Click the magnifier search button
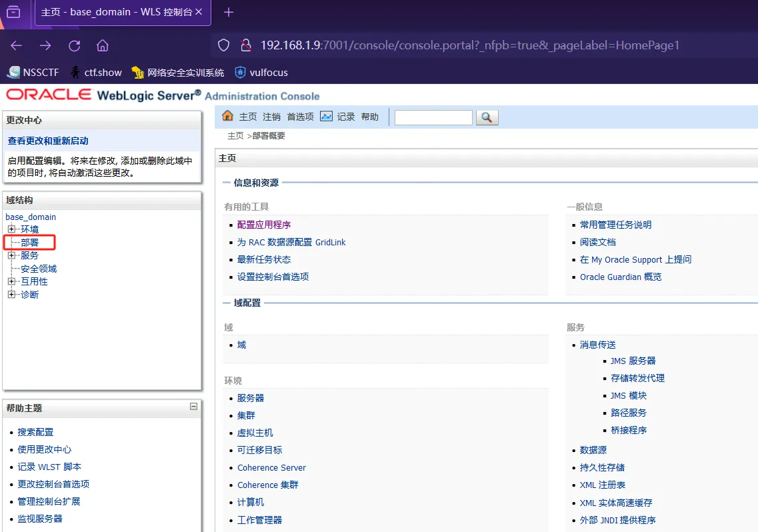This screenshot has width=758, height=532. click(x=487, y=117)
